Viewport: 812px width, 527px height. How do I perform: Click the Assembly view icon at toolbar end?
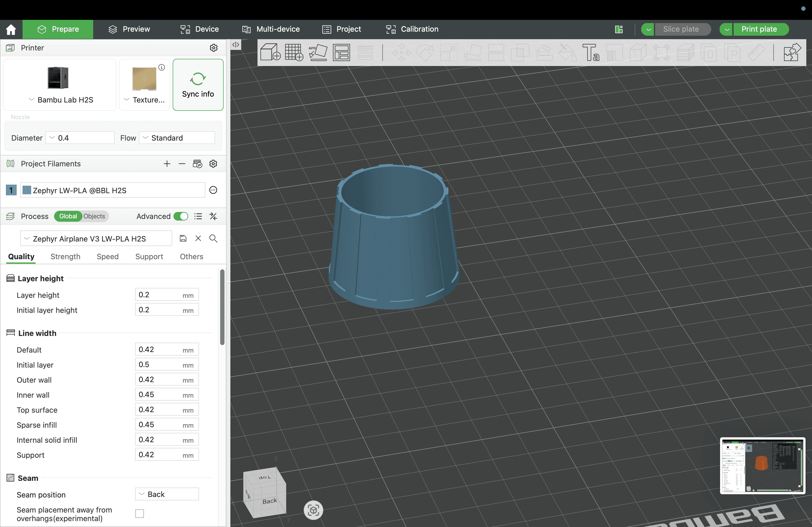[x=792, y=53]
